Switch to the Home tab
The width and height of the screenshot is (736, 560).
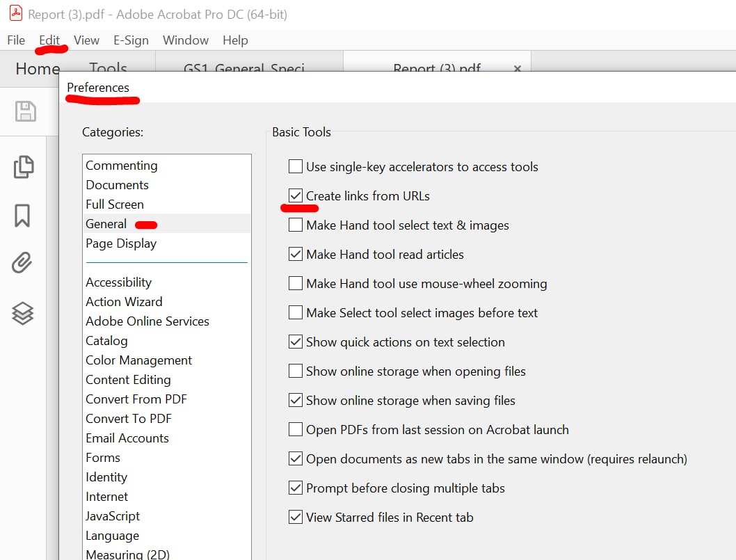tap(38, 69)
